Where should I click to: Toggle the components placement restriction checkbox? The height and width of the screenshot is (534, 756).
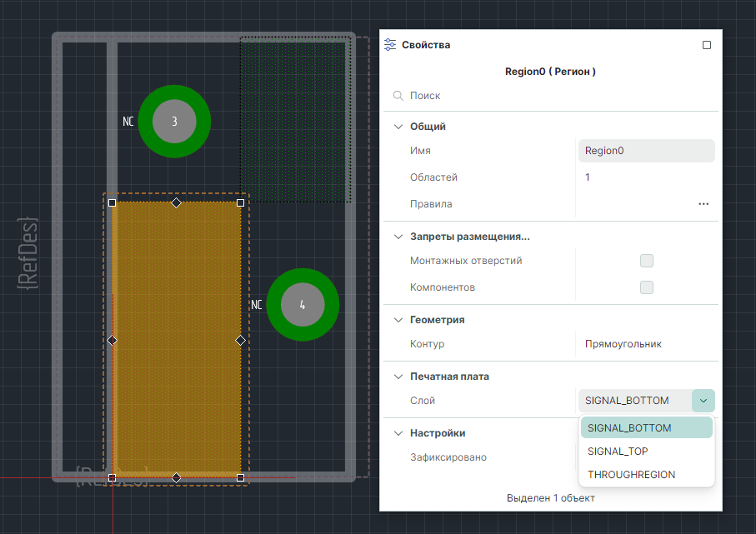tap(647, 287)
